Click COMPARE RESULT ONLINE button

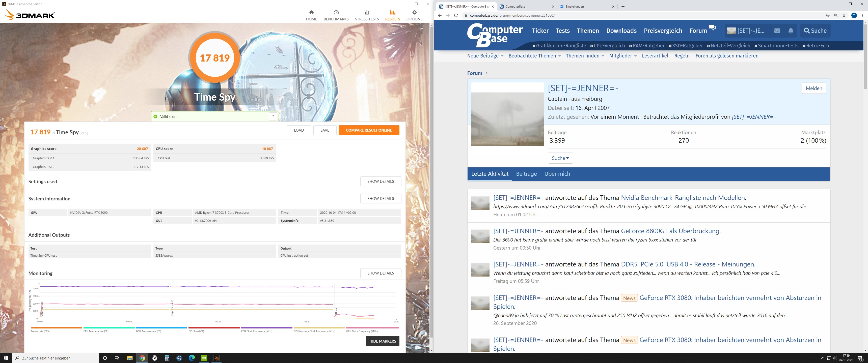tap(369, 130)
